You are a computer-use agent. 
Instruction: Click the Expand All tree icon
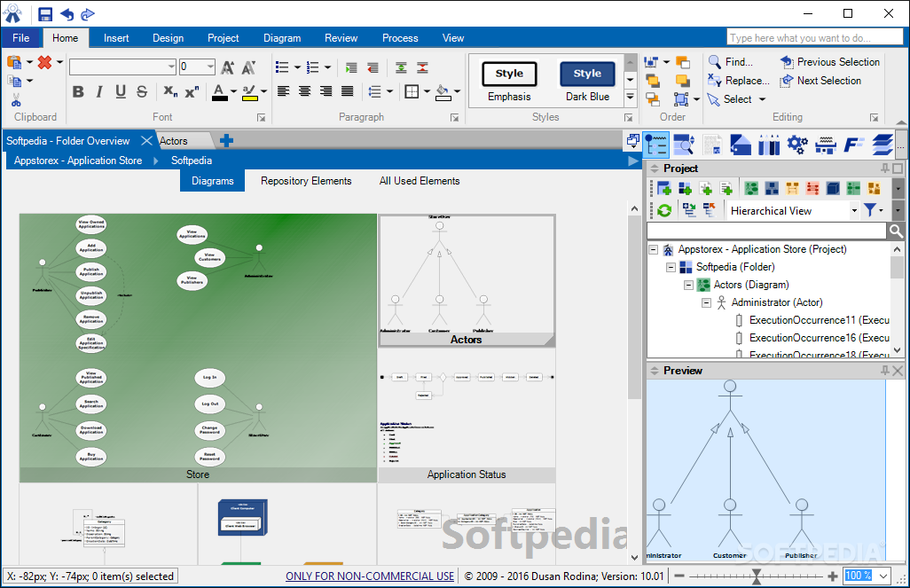click(x=689, y=209)
